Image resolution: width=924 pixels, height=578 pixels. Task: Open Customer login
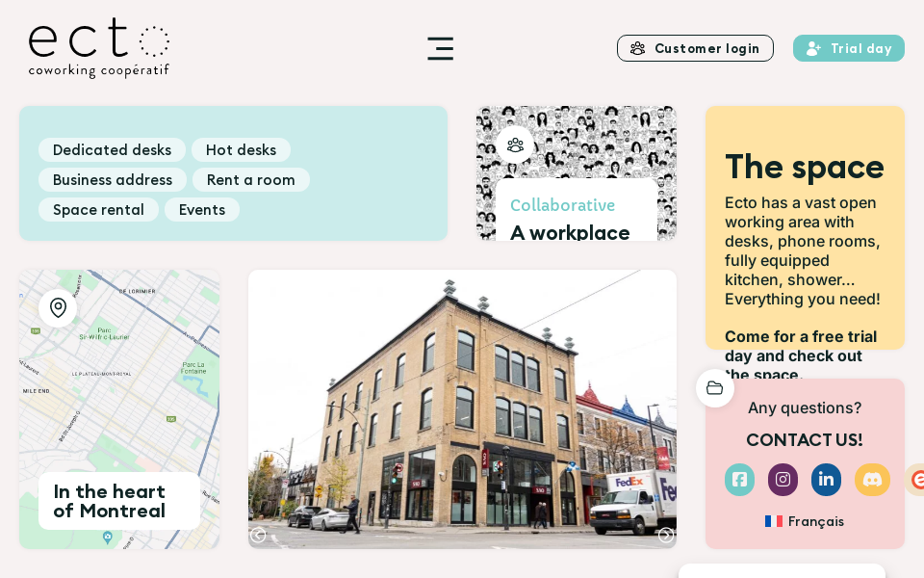coord(695,48)
